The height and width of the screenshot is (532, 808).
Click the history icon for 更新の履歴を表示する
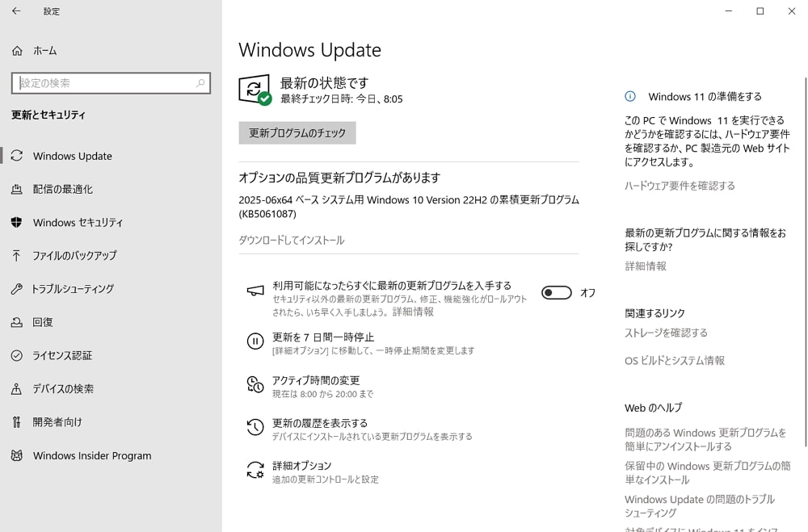click(255, 427)
